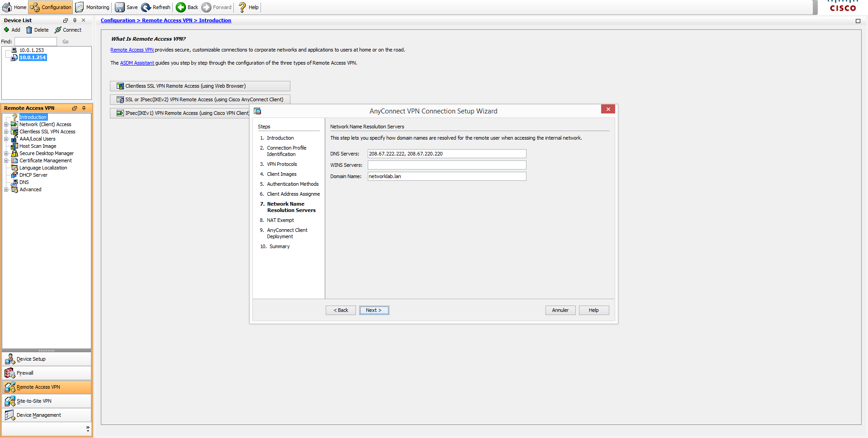Open the ASDM Assistant hyperlink
The height and width of the screenshot is (438, 868).
click(x=137, y=63)
